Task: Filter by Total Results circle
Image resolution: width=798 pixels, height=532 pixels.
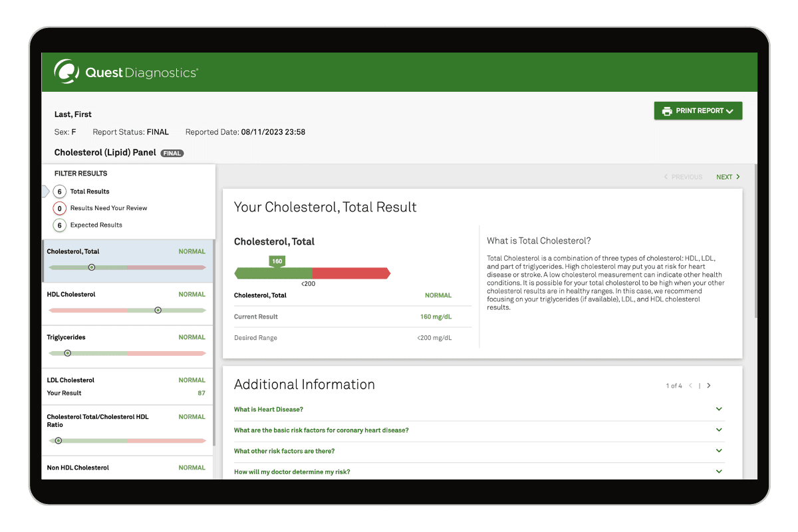Action: click(x=60, y=192)
